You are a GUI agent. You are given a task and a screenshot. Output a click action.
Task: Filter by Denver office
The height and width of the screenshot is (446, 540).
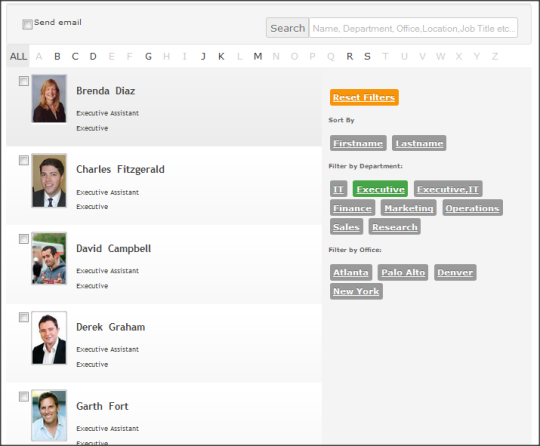click(x=455, y=272)
